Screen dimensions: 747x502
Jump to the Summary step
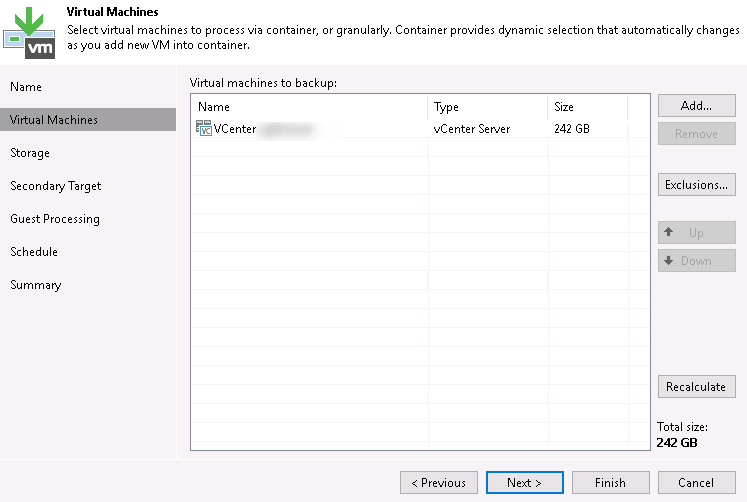[x=36, y=285]
